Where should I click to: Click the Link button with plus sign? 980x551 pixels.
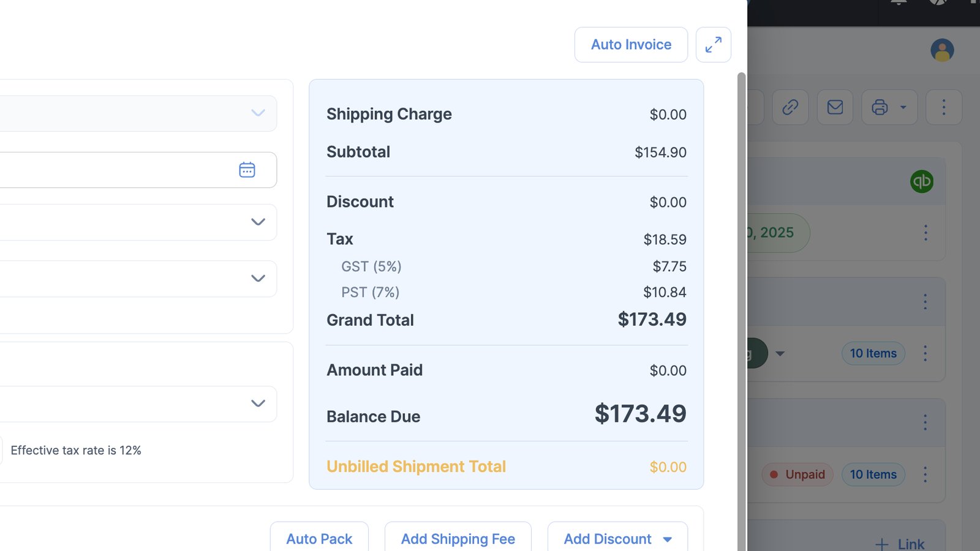[x=900, y=544]
